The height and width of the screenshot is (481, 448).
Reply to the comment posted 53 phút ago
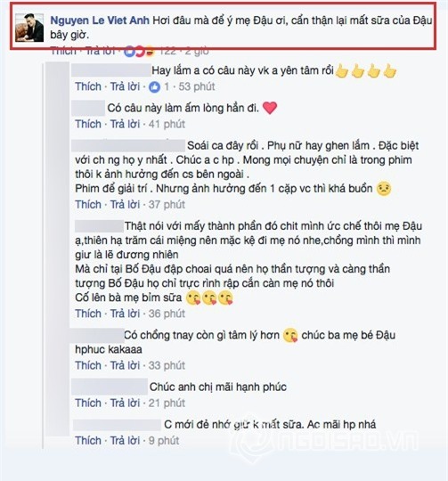(125, 86)
